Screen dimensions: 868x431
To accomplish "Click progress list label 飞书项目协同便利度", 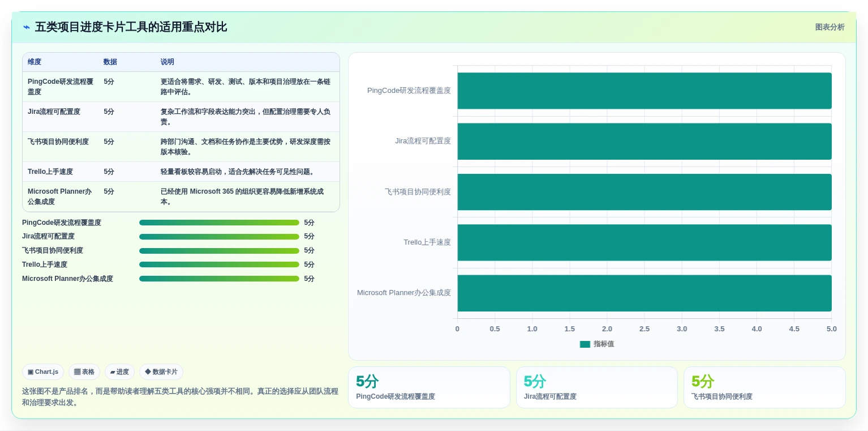I will [x=53, y=250].
